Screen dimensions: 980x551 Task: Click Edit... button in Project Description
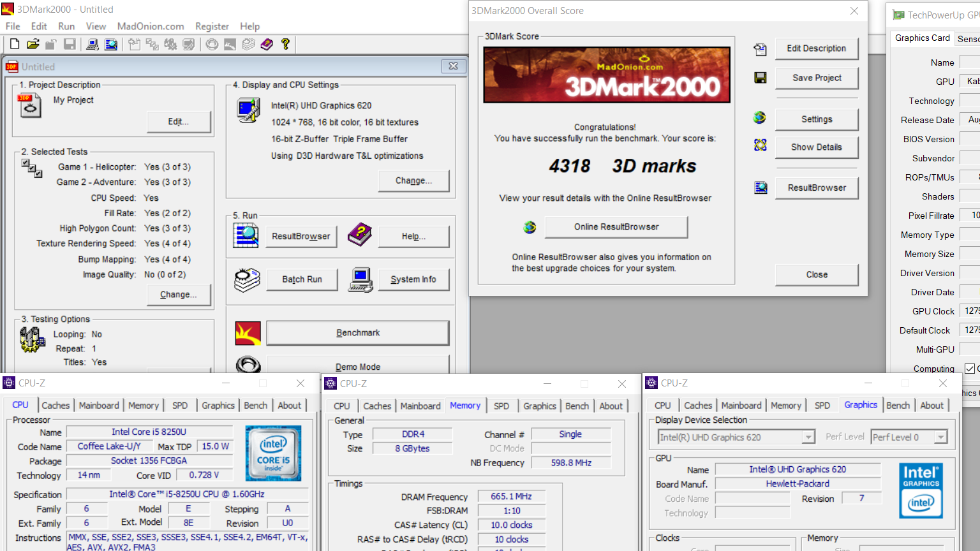(x=179, y=122)
